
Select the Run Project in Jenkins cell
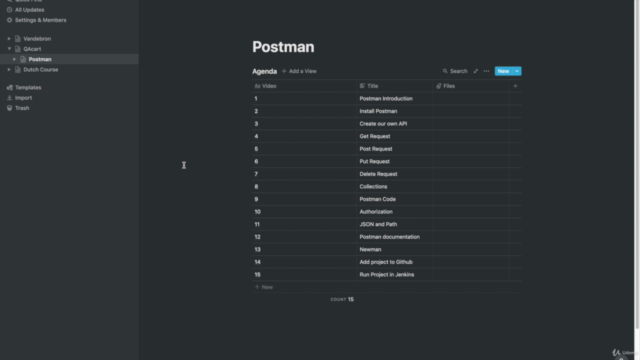tap(395, 275)
